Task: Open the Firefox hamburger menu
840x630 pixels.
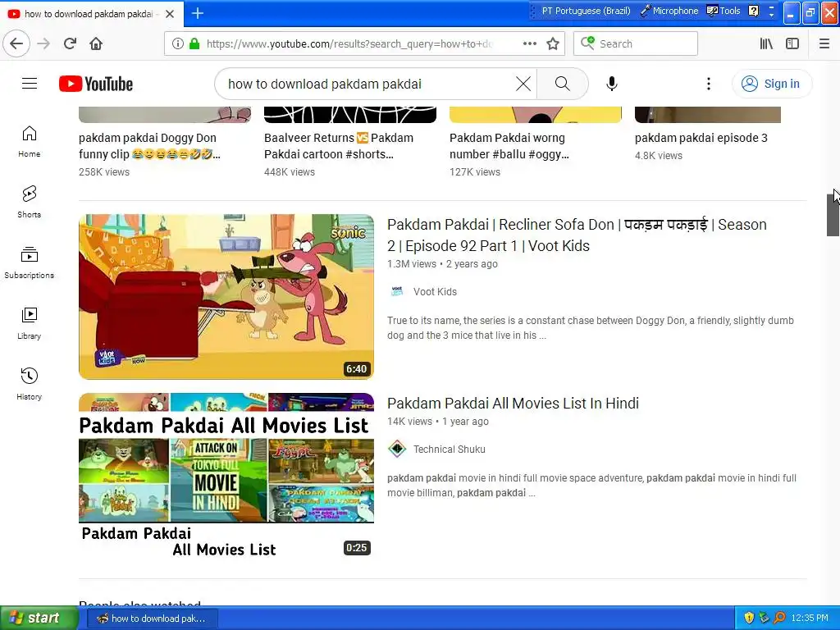Action: click(824, 43)
